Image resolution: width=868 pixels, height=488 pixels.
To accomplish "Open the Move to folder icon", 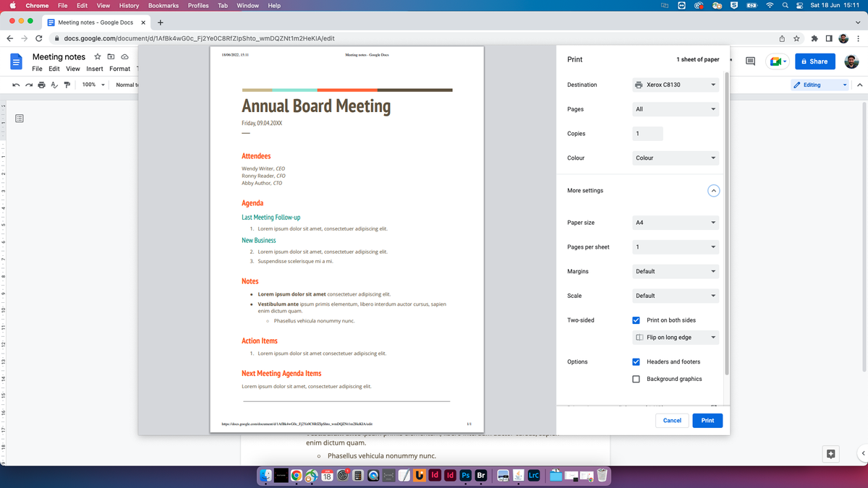I will (x=111, y=57).
